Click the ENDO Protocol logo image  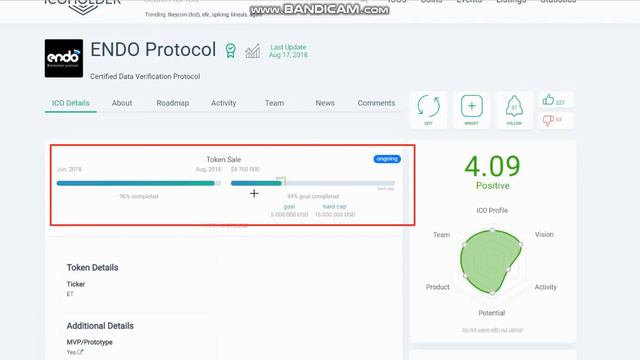[64, 58]
